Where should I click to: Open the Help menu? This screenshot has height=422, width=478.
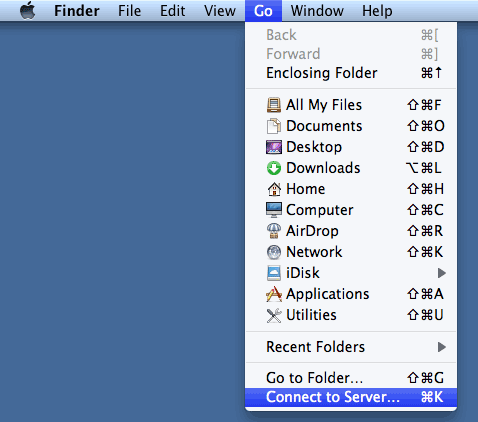[377, 11]
